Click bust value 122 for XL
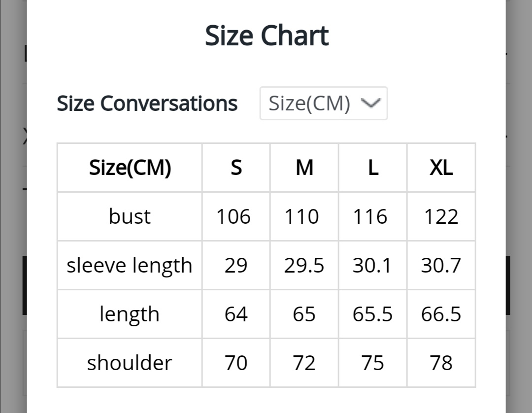 tap(441, 216)
